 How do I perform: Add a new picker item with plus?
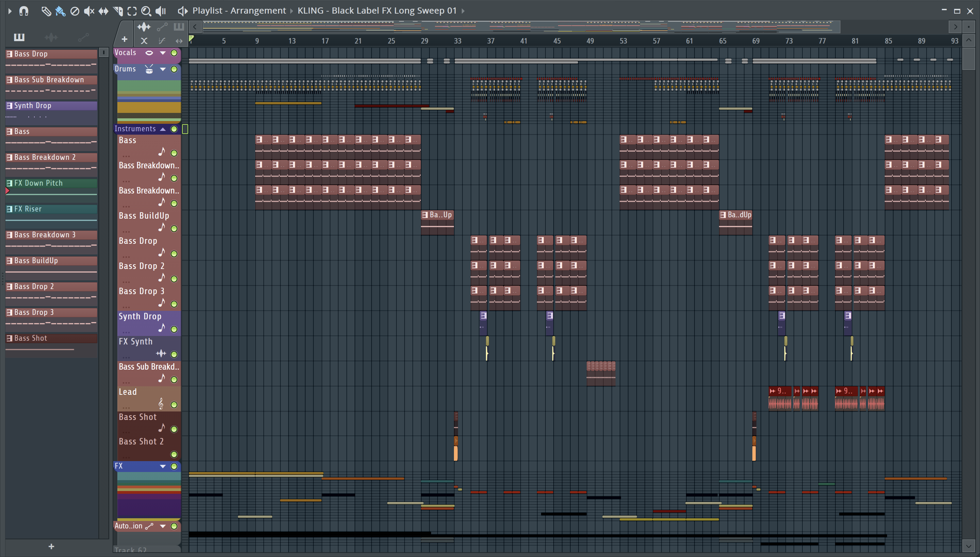click(51, 546)
